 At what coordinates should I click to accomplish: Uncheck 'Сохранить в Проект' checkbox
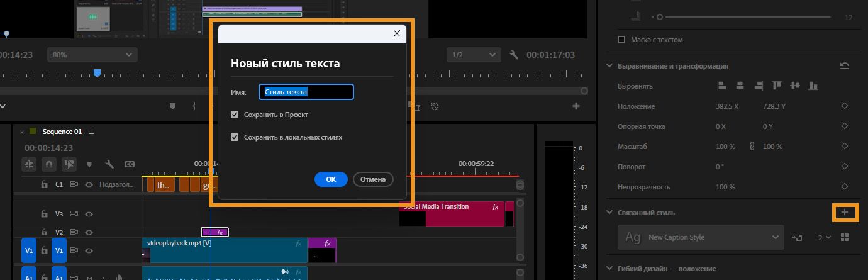click(x=235, y=115)
